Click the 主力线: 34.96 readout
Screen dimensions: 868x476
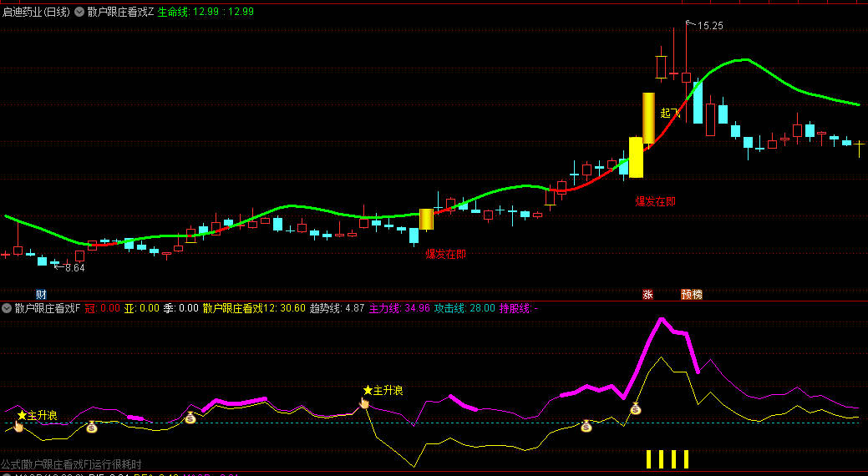point(399,308)
